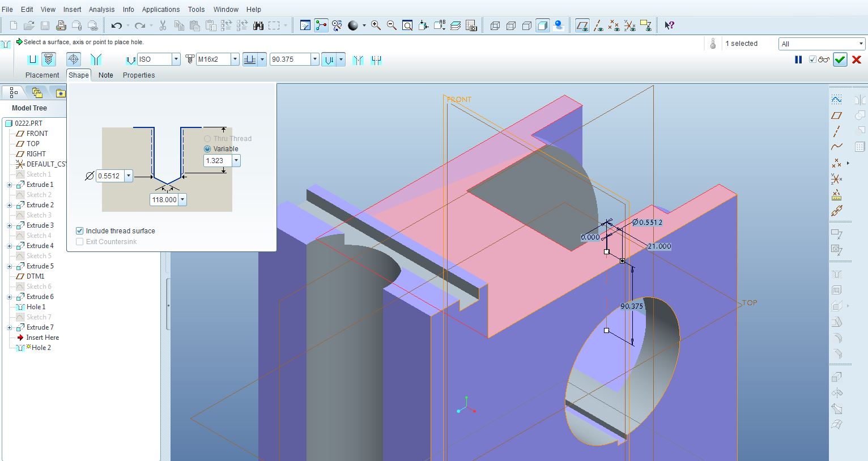Click the datum Curve tool icon
868x461 pixels.
(x=836, y=147)
